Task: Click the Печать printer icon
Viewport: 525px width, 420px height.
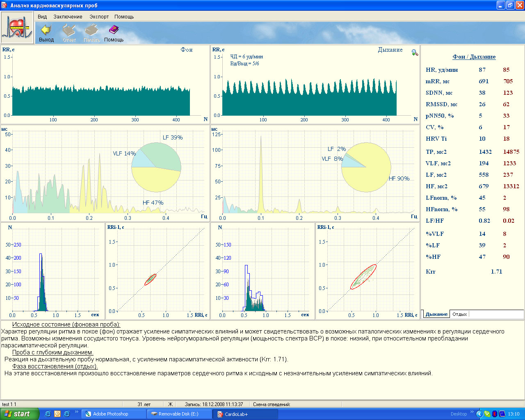Action: pyautogui.click(x=91, y=30)
